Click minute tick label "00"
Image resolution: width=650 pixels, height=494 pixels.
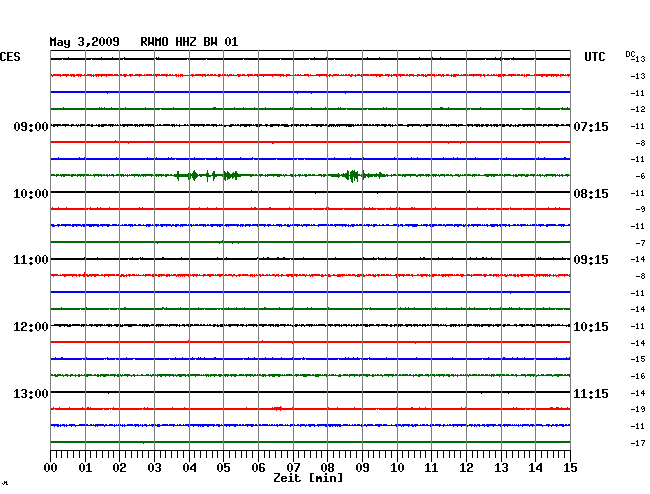(51, 468)
